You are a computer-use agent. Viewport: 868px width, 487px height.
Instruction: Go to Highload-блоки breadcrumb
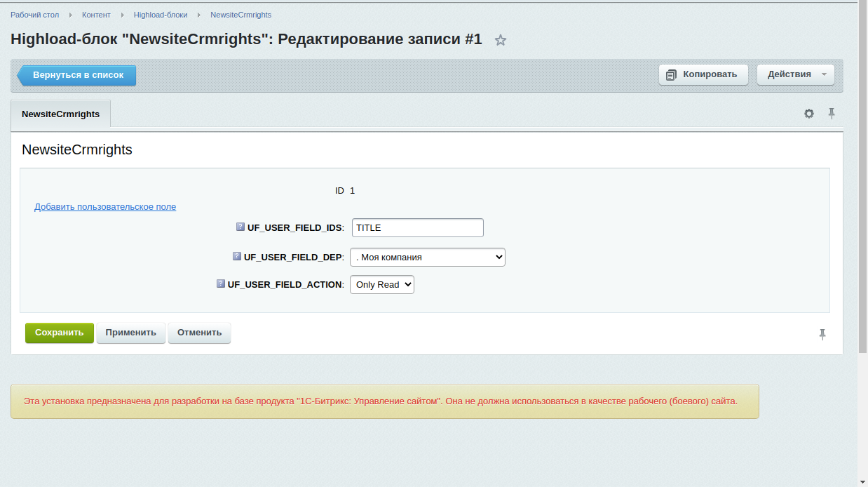(161, 15)
